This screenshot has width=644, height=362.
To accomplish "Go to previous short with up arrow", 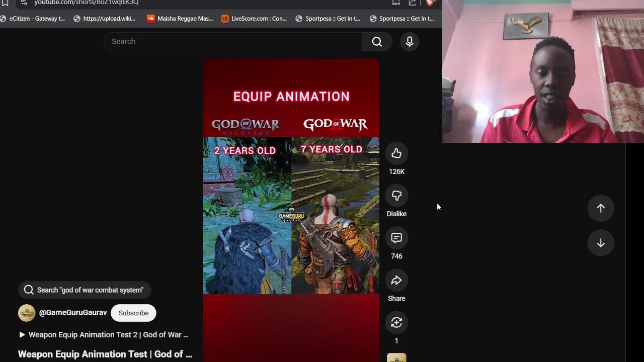I will point(601,208).
